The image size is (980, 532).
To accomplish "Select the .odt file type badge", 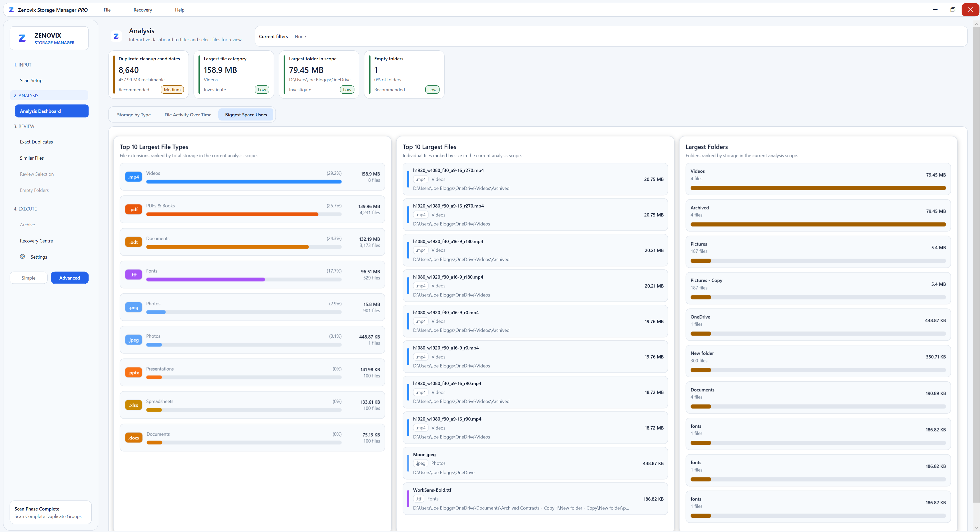I will click(134, 242).
